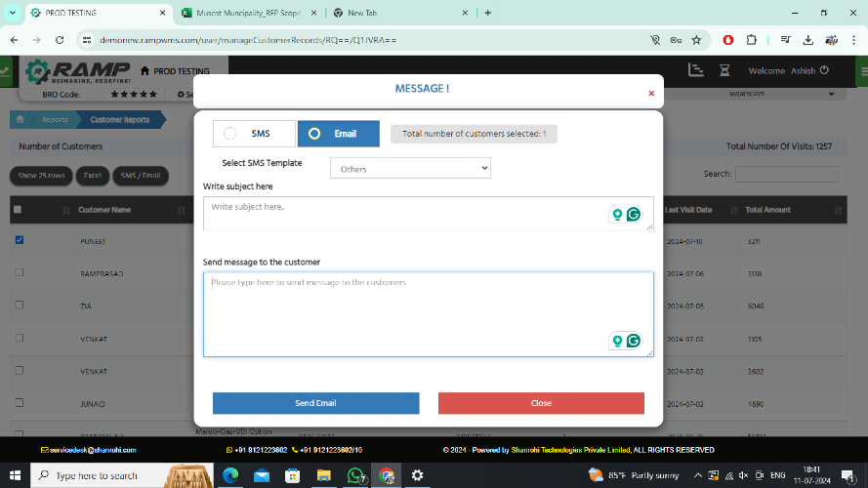
Task: Click the Excel export button
Action: tap(93, 176)
